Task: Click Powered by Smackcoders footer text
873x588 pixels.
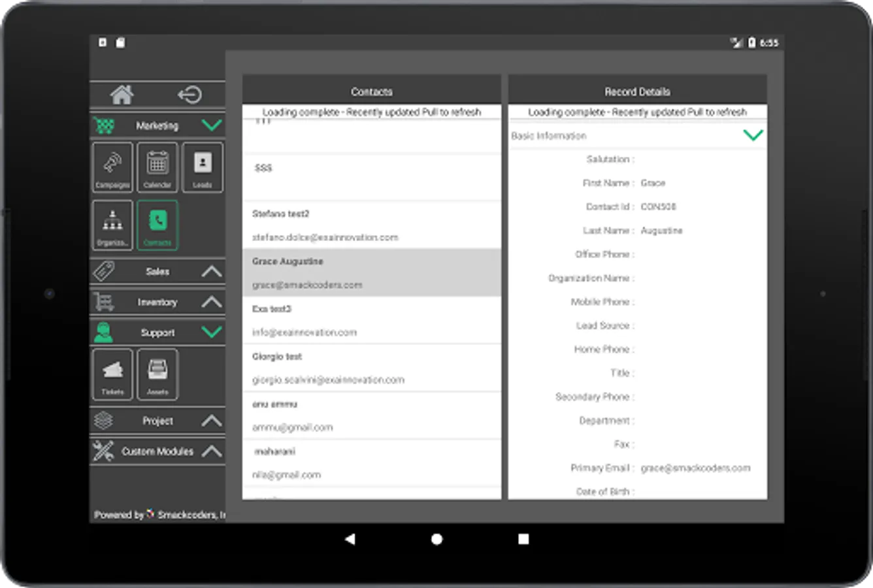Action: tap(159, 515)
